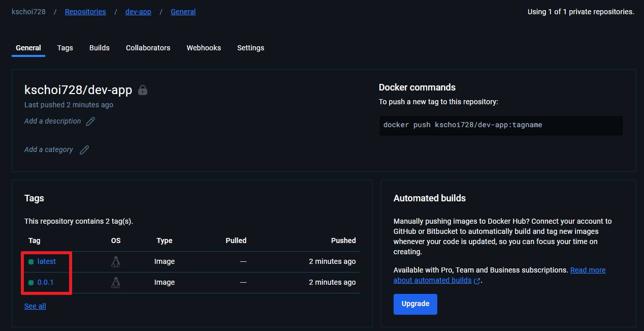Click the General breadcrumb link
Viewport: 644px width, 331px height.
183,12
